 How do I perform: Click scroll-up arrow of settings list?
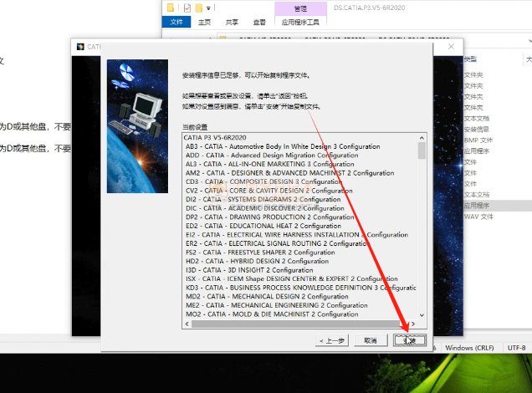pos(422,138)
